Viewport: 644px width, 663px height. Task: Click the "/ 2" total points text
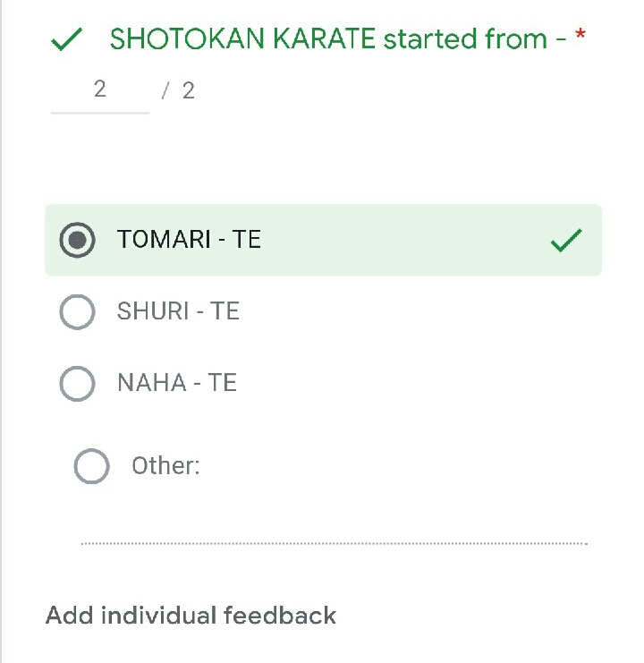[x=179, y=90]
